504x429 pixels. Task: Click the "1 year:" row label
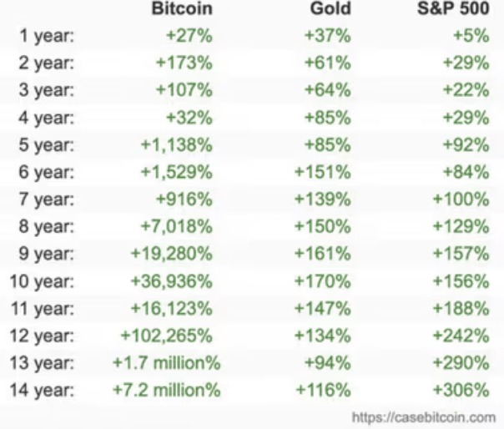[46, 36]
